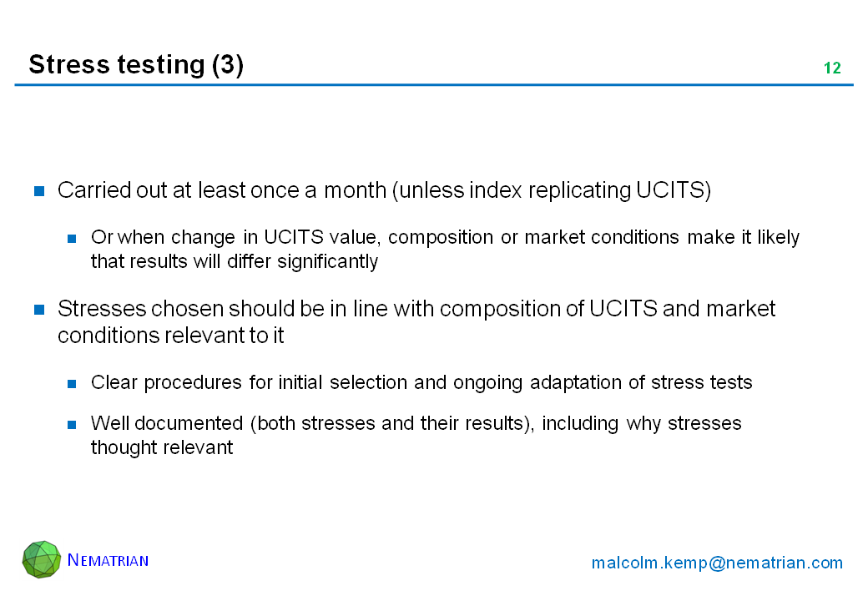Select the 'Carried out at least once a month' text
Image resolution: width=868 pixels, height=601 pixels.
222,190
